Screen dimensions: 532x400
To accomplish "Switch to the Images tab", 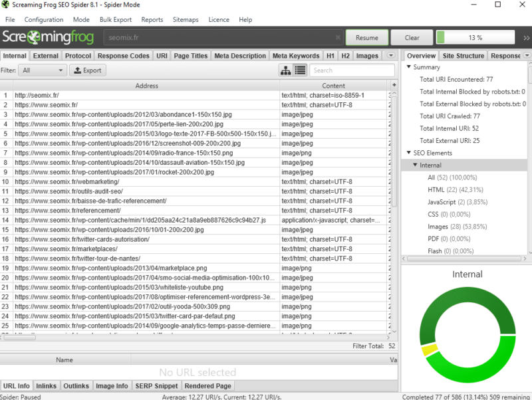I will [367, 56].
